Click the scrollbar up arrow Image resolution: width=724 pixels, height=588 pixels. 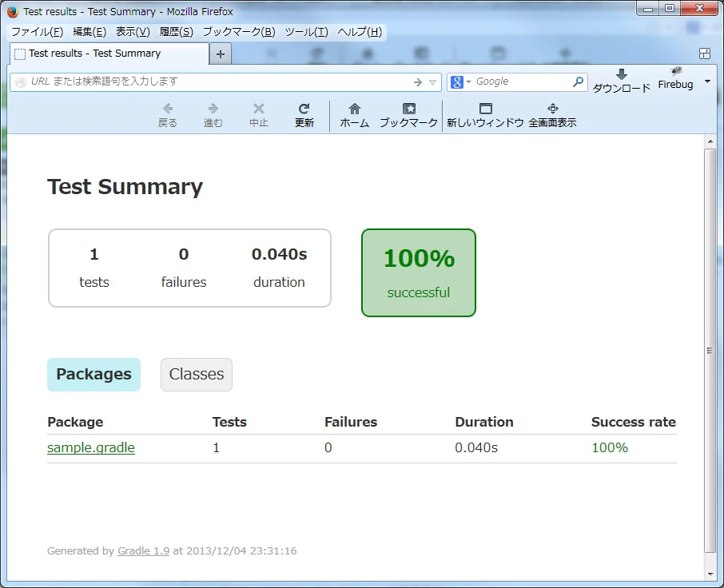(x=710, y=141)
